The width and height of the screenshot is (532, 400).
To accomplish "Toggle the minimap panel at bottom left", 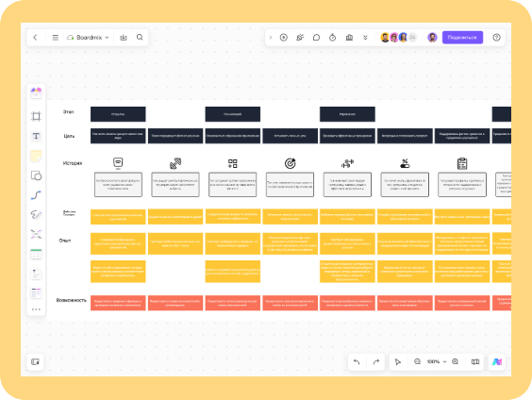I will 35,361.
